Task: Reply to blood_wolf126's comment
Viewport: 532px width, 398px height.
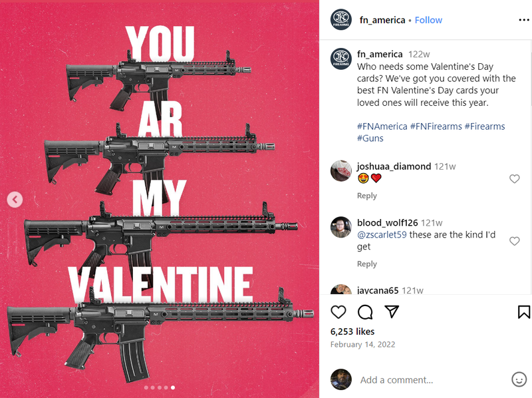Action: (x=367, y=264)
